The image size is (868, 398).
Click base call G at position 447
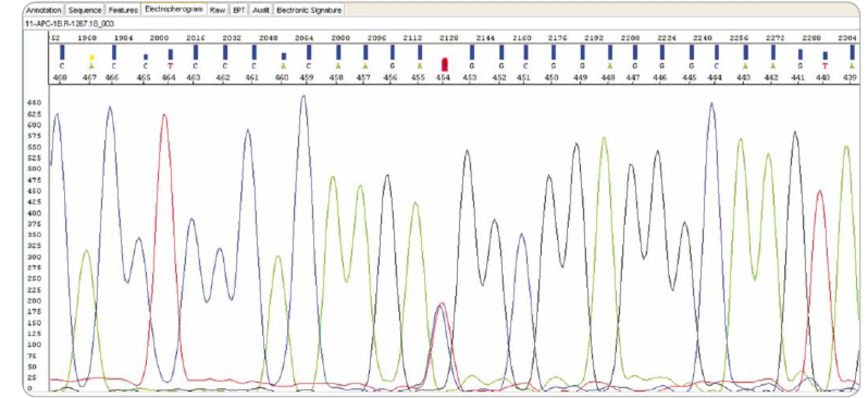click(635, 66)
